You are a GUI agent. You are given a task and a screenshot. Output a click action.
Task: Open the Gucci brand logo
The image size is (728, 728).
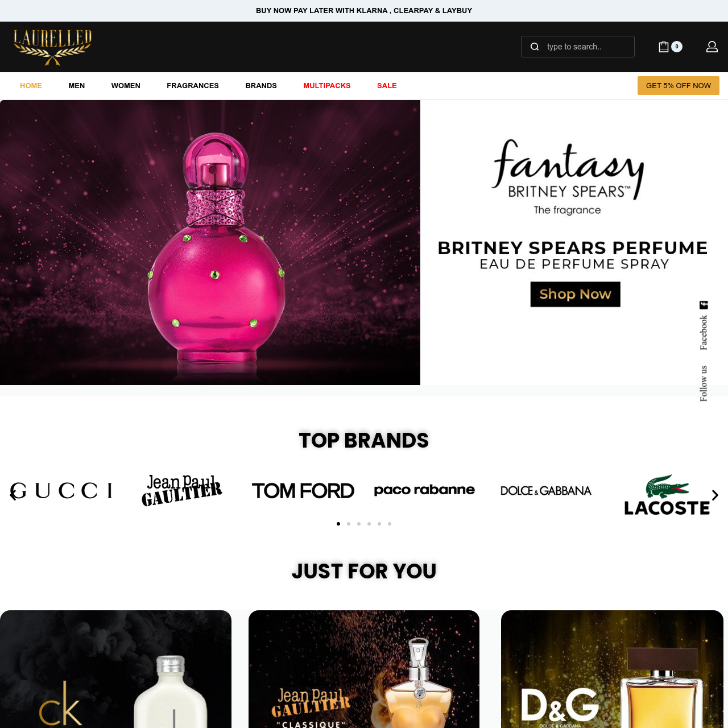(61, 490)
